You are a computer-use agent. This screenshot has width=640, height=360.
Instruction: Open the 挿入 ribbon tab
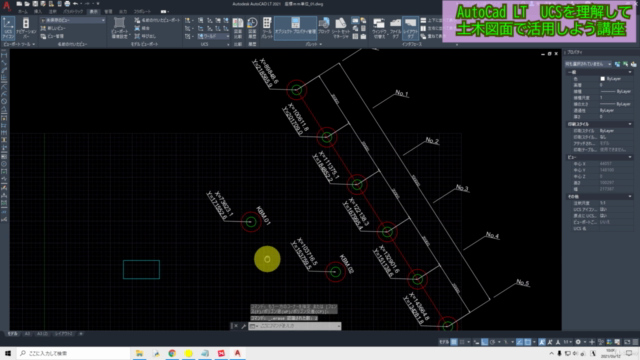click(38, 11)
